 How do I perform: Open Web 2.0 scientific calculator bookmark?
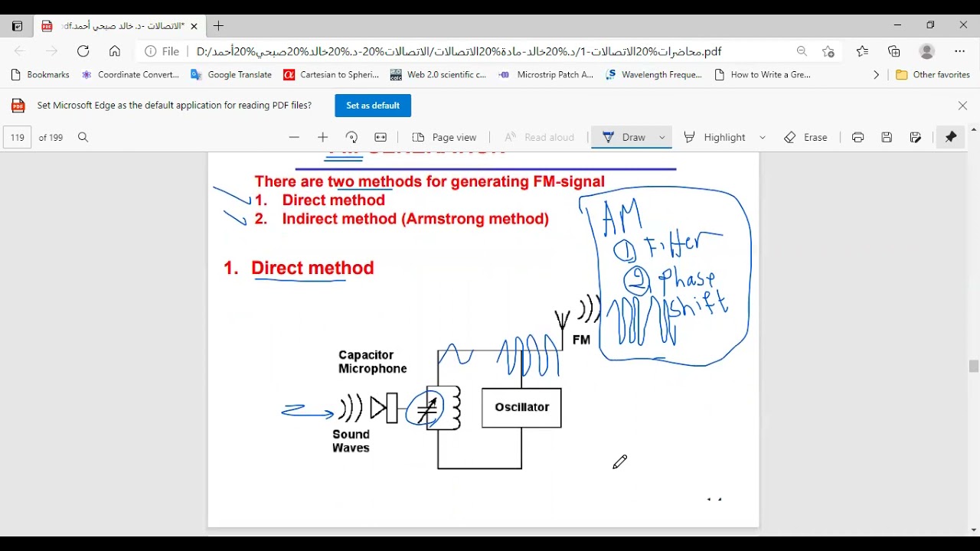(438, 75)
